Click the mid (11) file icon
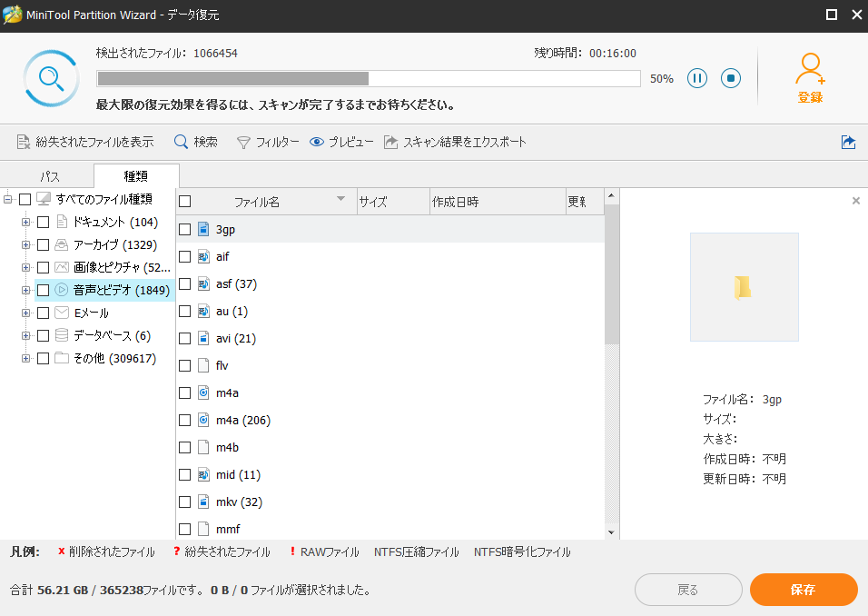 (203, 474)
